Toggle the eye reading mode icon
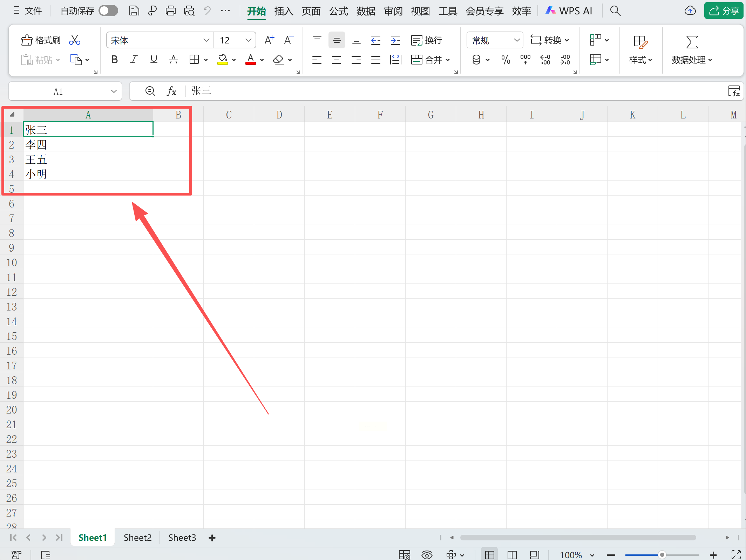Image resolution: width=746 pixels, height=560 pixels. [427, 555]
